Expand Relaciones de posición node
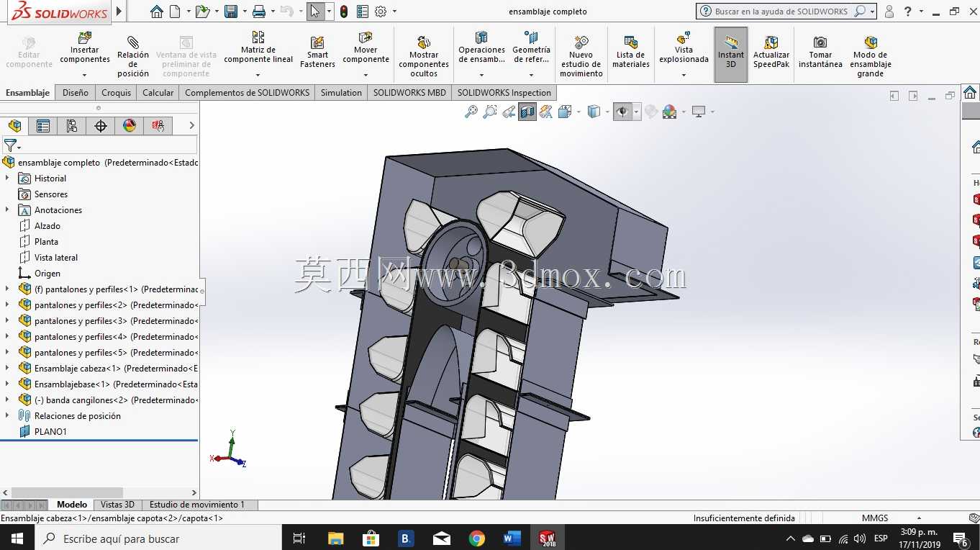The height and width of the screenshot is (550, 980). point(7,416)
